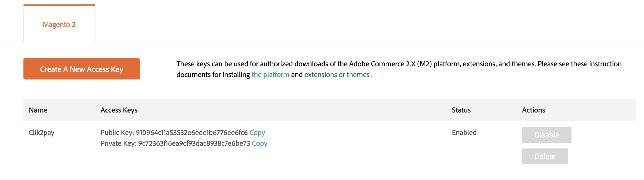Screen dimensions: 644x180
Task: Click the Actions column header
Action: 533,110
